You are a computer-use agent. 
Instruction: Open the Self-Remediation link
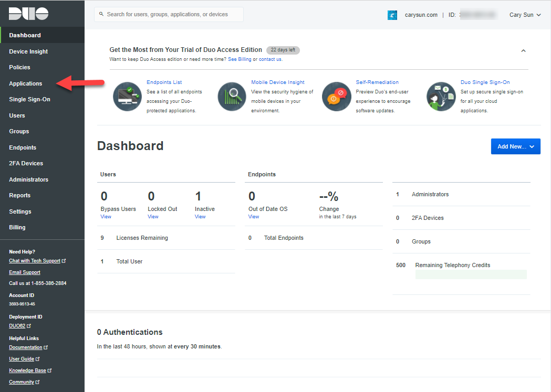(x=377, y=82)
